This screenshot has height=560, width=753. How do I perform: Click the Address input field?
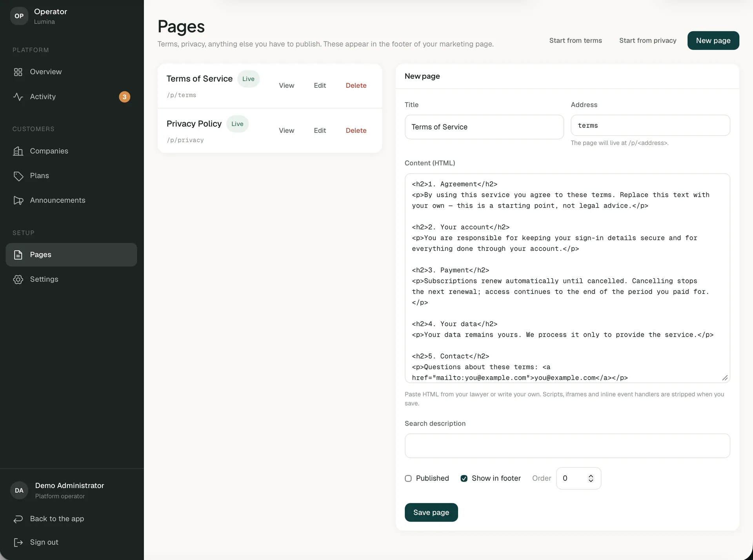click(x=650, y=126)
